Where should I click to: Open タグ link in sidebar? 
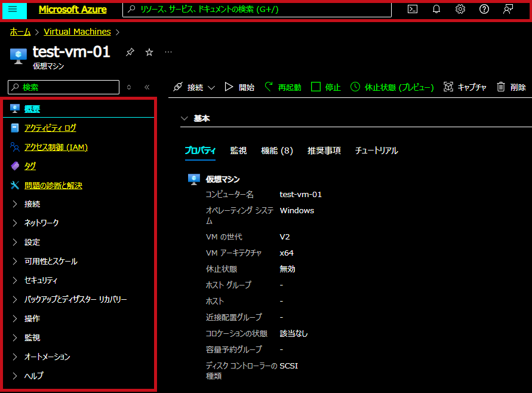[30, 166]
